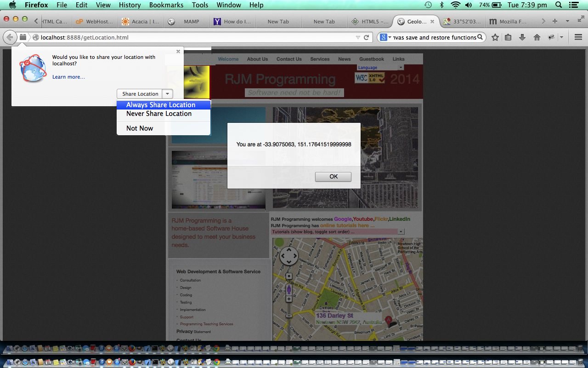The image size is (588, 368).
Task: Click the Time Machine menu bar icon
Action: coord(428,5)
